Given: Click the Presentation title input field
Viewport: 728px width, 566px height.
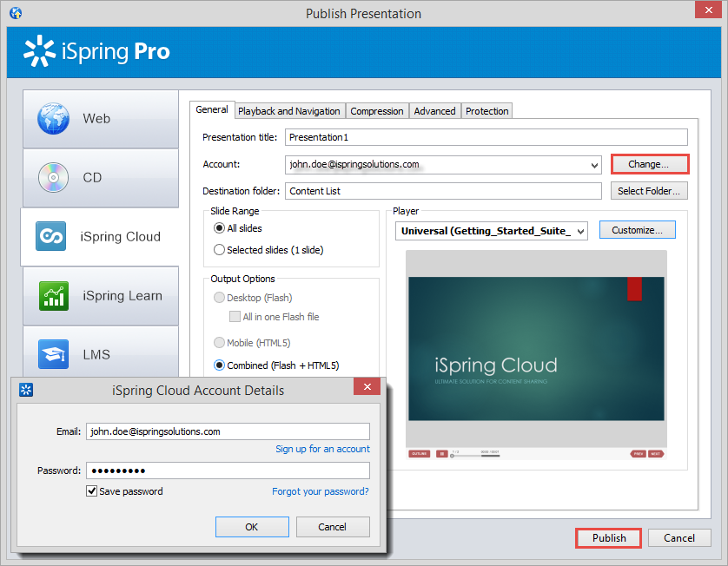Looking at the screenshot, I should [486, 137].
